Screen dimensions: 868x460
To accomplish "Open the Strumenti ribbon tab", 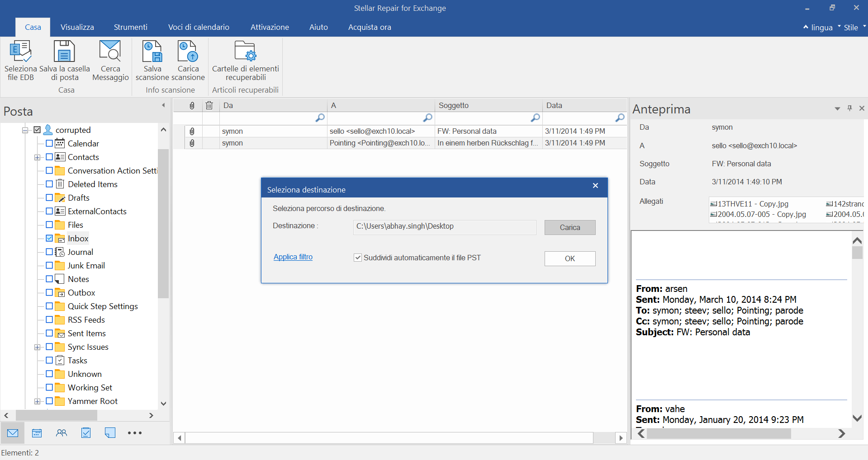I will tap(130, 27).
